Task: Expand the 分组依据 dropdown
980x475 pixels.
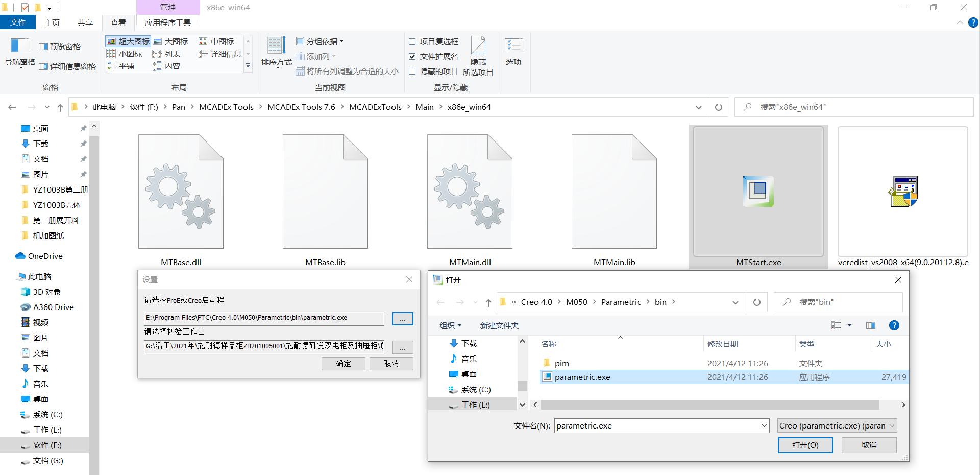Action: (x=320, y=41)
